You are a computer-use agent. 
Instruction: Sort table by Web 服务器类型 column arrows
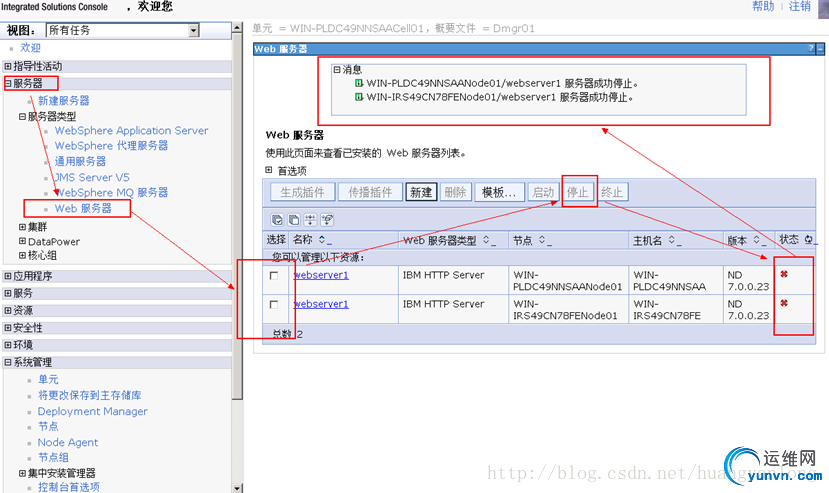[x=486, y=240]
